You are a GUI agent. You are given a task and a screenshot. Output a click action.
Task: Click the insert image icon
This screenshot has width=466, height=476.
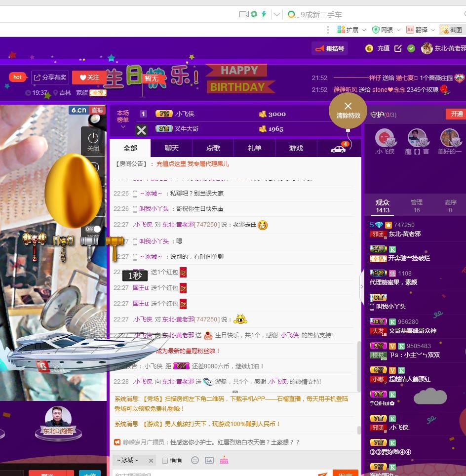(209, 460)
